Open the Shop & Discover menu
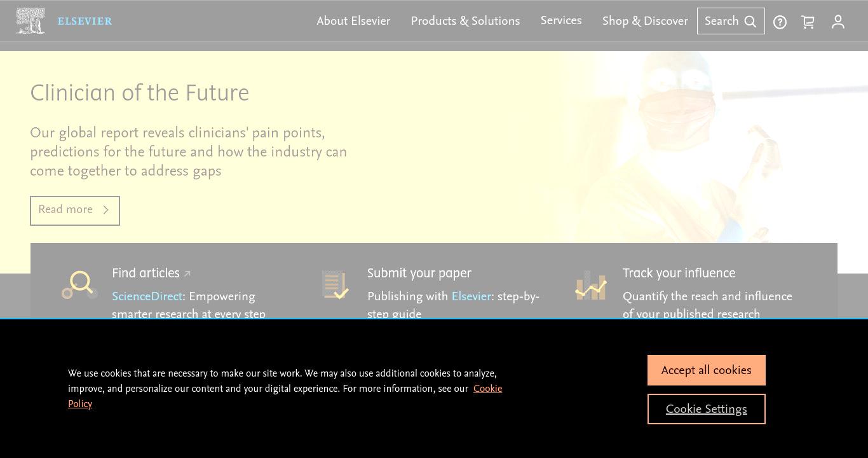 (x=645, y=21)
